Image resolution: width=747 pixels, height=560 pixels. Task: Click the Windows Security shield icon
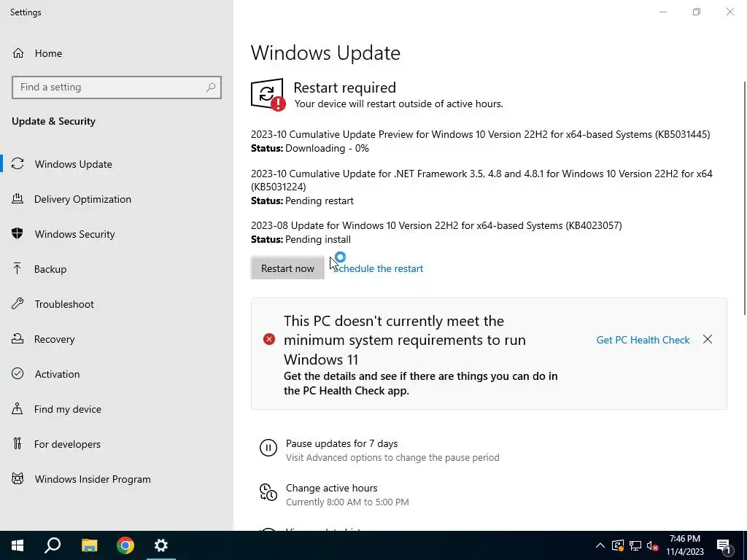pos(18,234)
